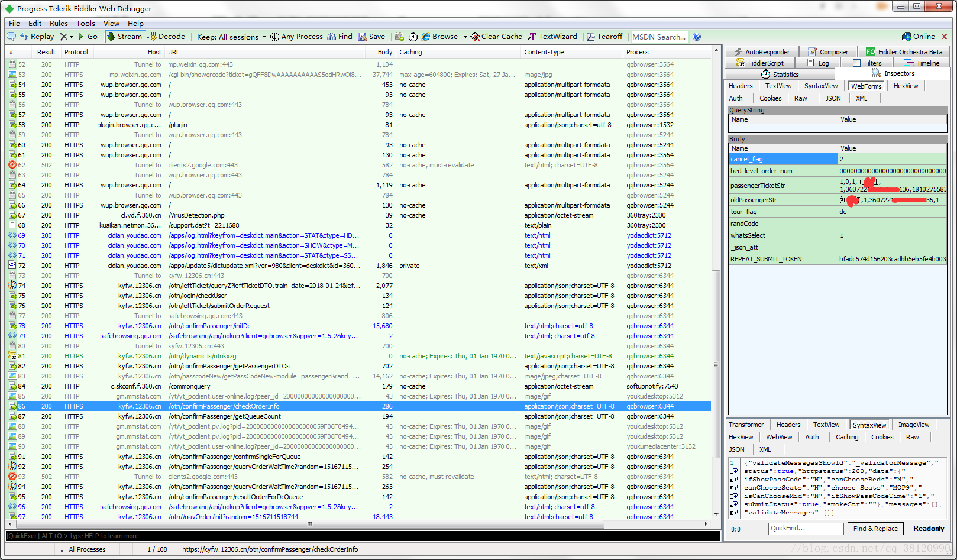Switch to the Statistics tab
957x560 pixels.
pyautogui.click(x=780, y=75)
